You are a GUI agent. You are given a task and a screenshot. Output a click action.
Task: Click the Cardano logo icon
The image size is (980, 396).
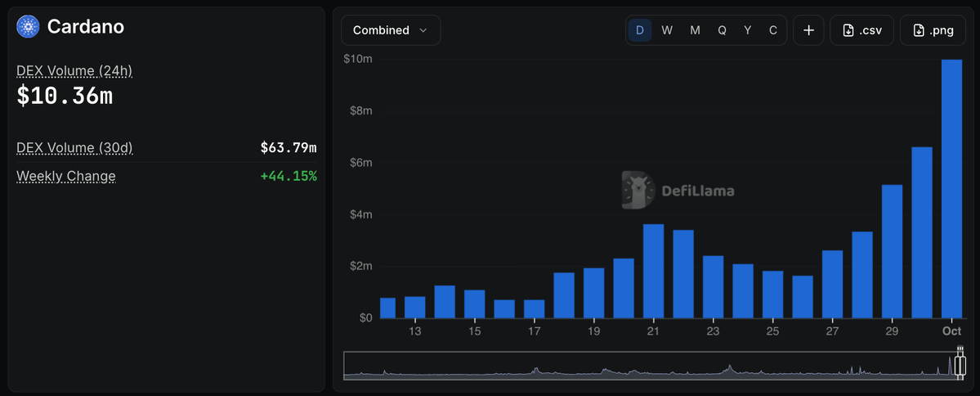click(28, 27)
